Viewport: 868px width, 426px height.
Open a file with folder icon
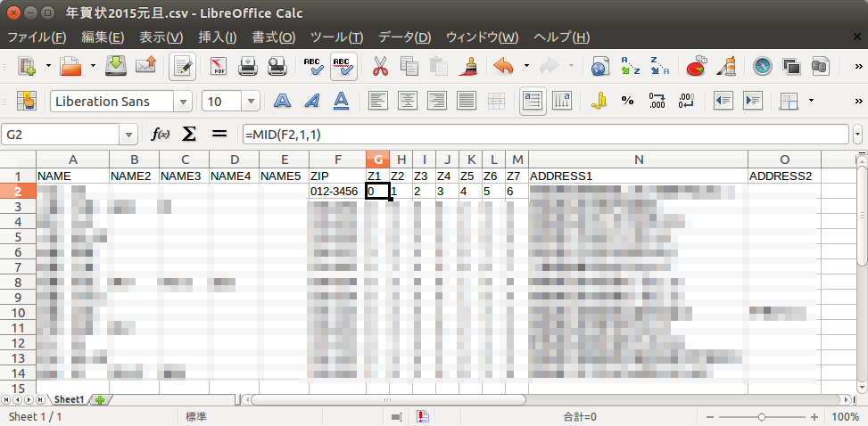[70, 67]
